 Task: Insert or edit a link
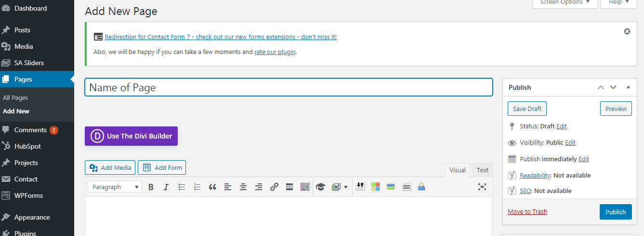274,187
